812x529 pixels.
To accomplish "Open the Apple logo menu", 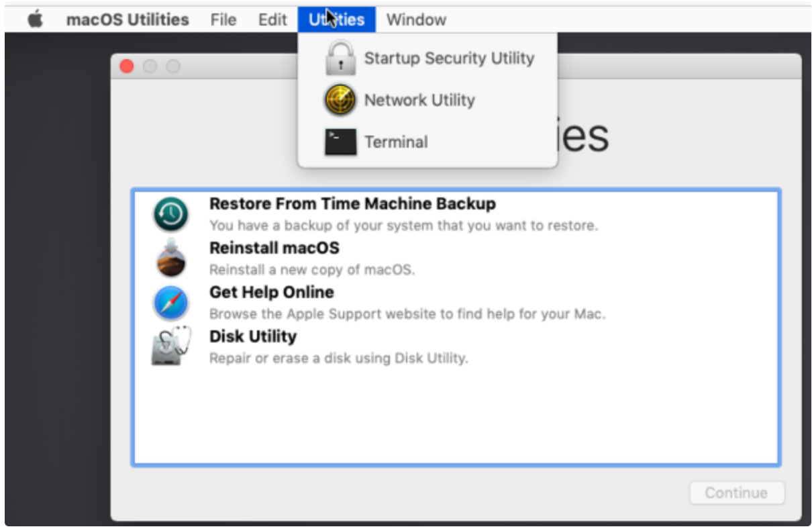I will [x=35, y=19].
